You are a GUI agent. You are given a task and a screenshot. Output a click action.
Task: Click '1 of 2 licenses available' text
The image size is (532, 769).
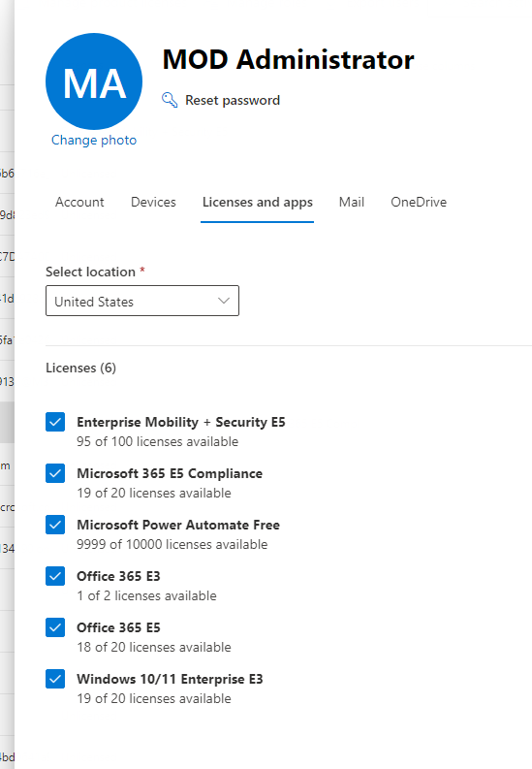[x=146, y=595]
